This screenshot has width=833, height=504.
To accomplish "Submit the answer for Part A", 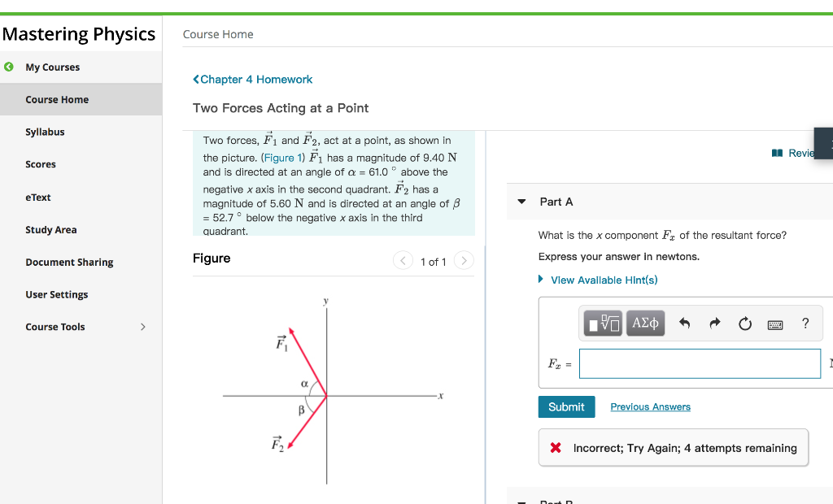I will [566, 406].
